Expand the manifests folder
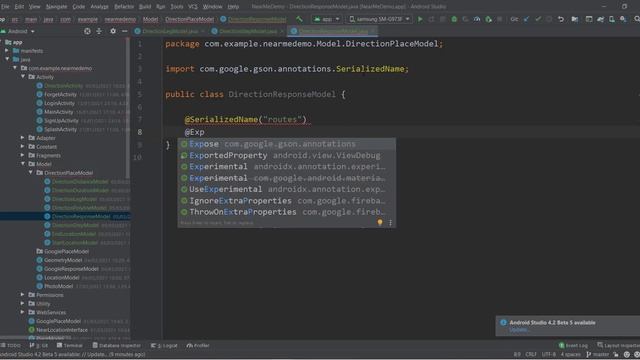 7,51
